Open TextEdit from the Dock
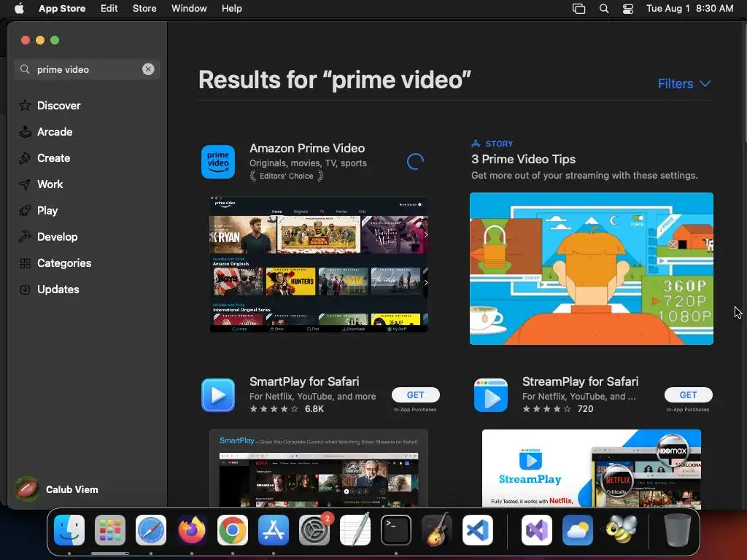This screenshot has height=560, width=747. pos(355,530)
